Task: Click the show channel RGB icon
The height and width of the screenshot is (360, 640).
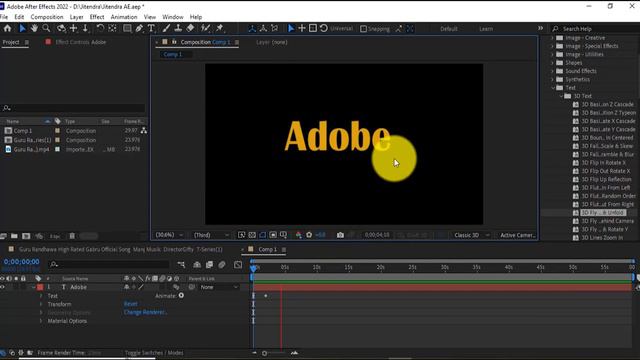Action: (299, 235)
